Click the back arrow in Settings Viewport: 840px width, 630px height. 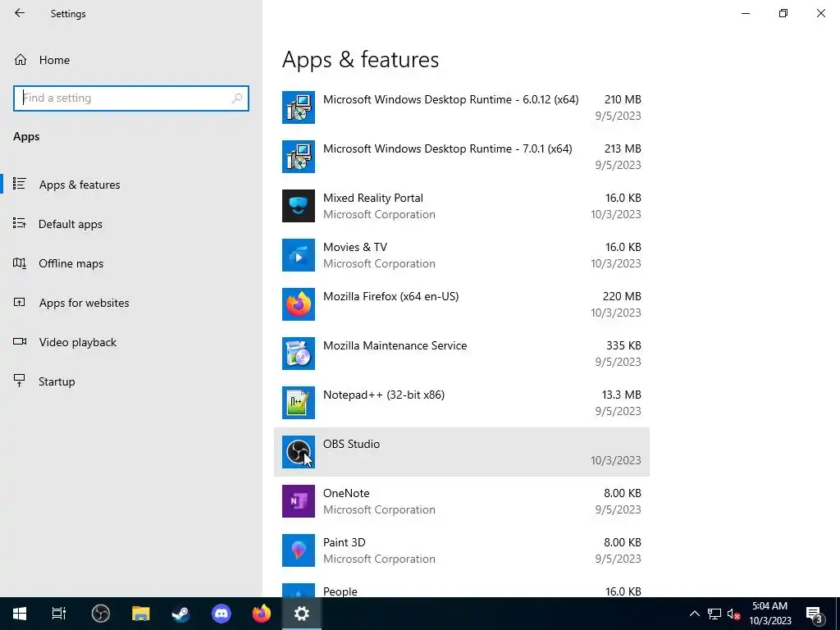click(x=20, y=13)
